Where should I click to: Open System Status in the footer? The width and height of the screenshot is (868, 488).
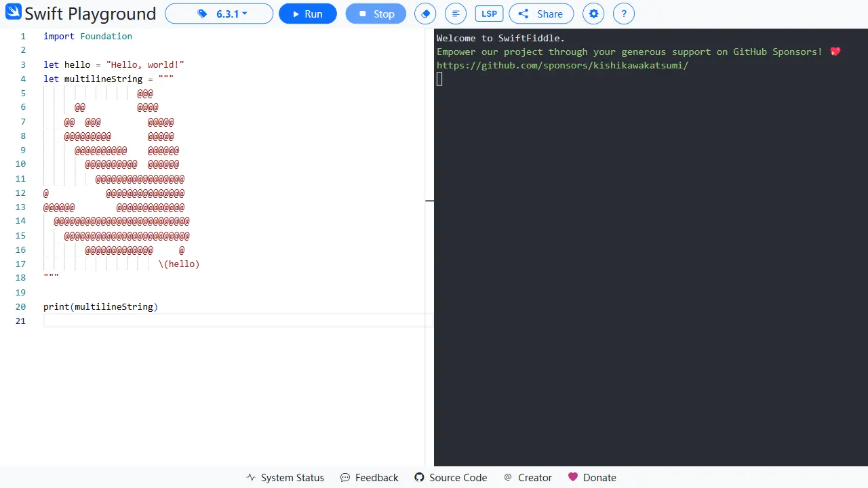285,478
